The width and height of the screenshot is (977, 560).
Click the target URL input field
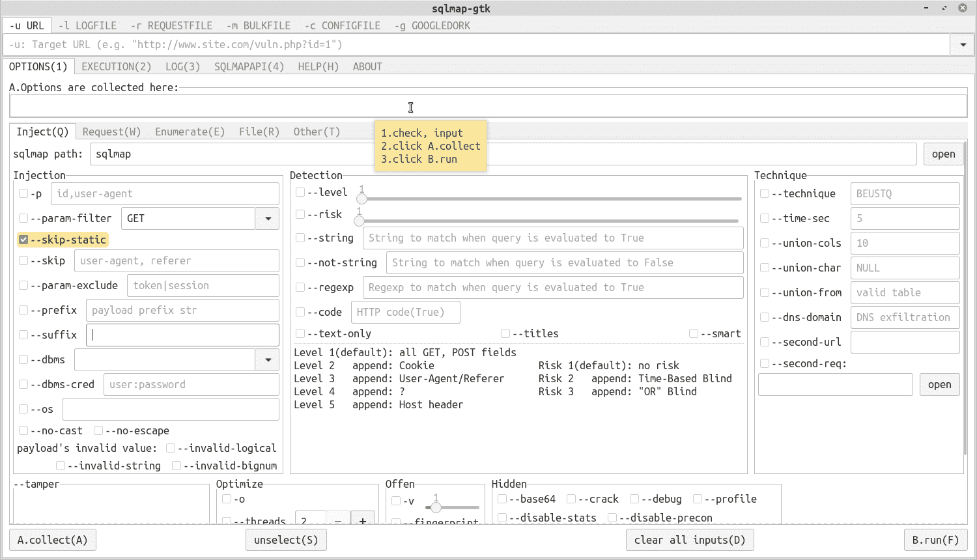pyautogui.click(x=456, y=45)
